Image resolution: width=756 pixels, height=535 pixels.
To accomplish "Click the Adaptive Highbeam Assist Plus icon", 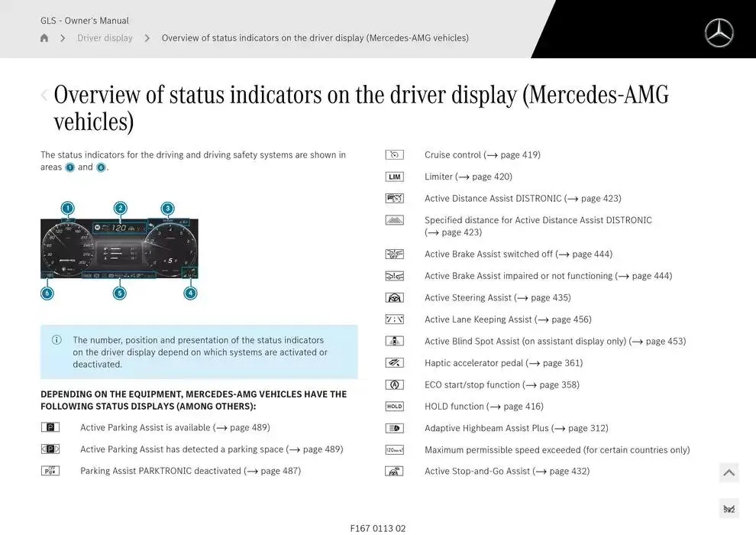I will (394, 428).
